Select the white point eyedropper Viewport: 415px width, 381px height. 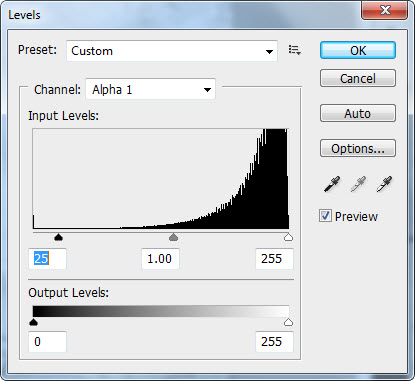[384, 184]
